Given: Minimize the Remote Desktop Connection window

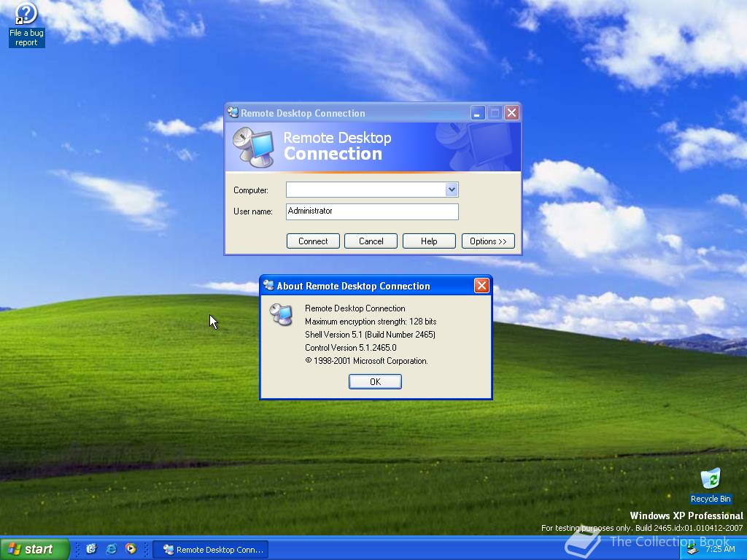Looking at the screenshot, I should [478, 113].
